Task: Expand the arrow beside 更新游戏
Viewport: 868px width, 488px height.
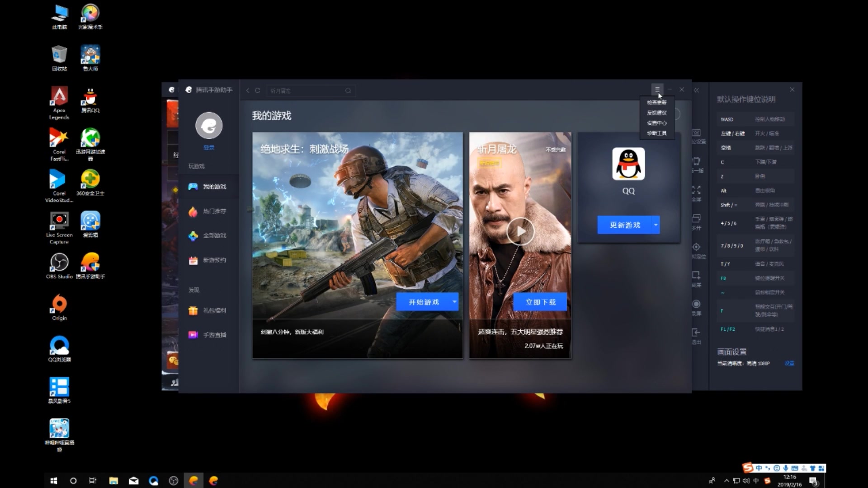Action: 656,225
